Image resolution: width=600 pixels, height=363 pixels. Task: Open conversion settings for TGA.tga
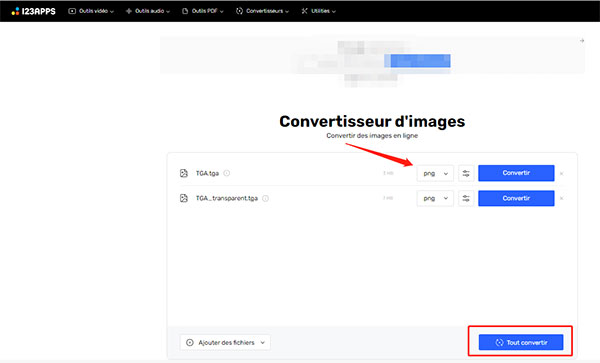466,173
